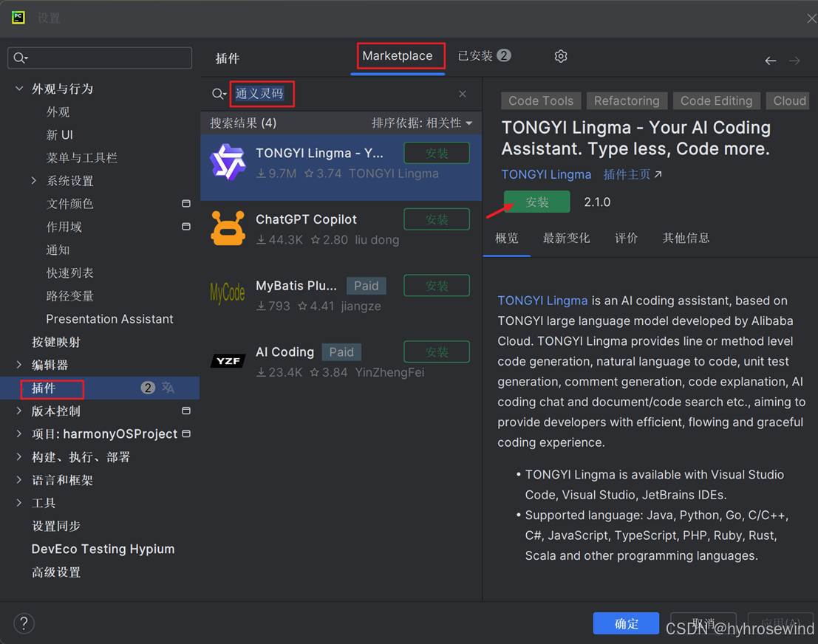Select 外观 in the settings tree
The image size is (818, 644).
pyautogui.click(x=58, y=112)
